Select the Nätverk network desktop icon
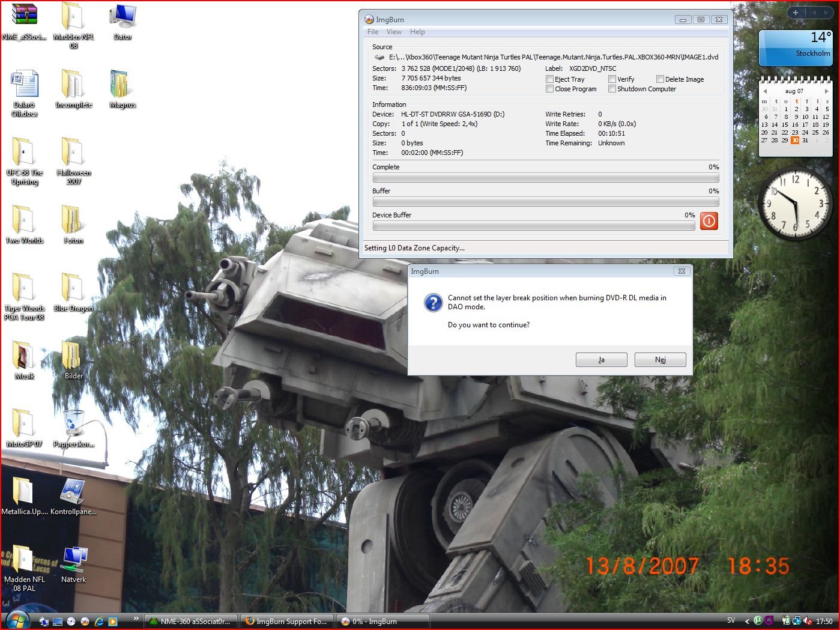Viewport: 840px width, 630px height. click(73, 563)
